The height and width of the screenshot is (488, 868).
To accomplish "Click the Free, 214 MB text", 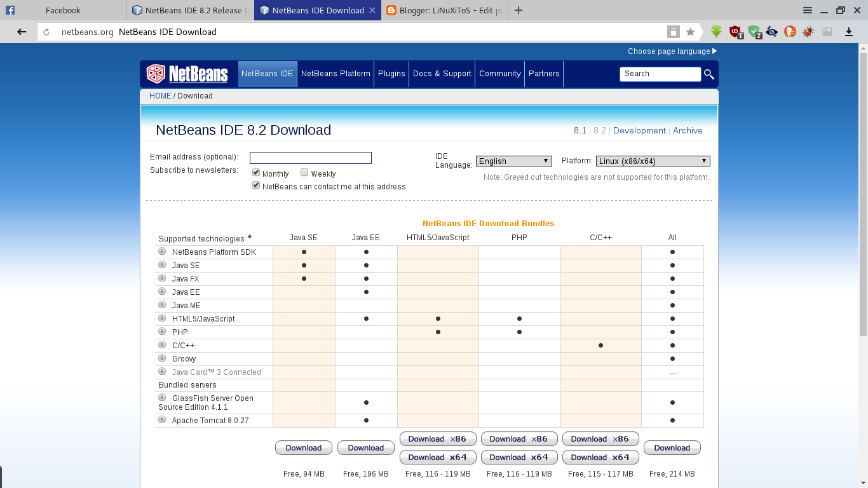I will point(672,474).
